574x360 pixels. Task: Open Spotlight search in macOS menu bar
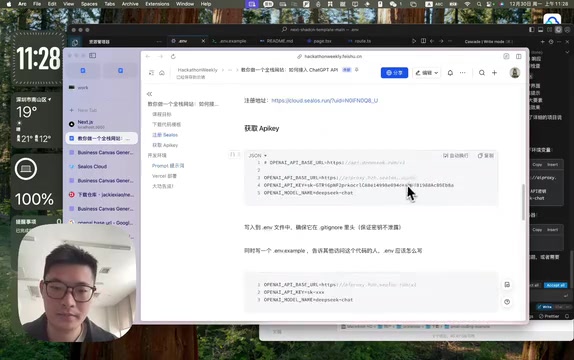(479, 4)
